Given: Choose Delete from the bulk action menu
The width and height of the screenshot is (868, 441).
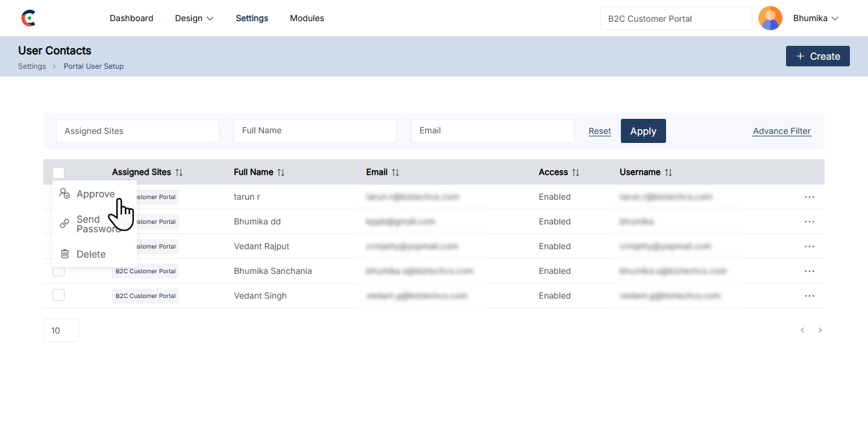Looking at the screenshot, I should [x=90, y=254].
